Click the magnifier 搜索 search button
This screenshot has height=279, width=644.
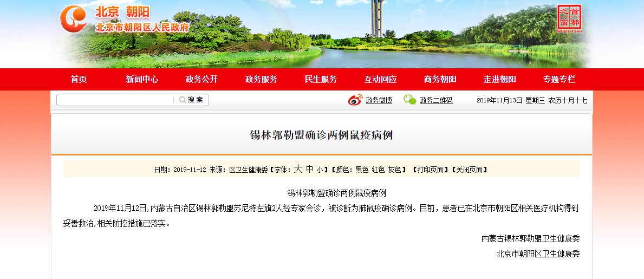coord(191,100)
